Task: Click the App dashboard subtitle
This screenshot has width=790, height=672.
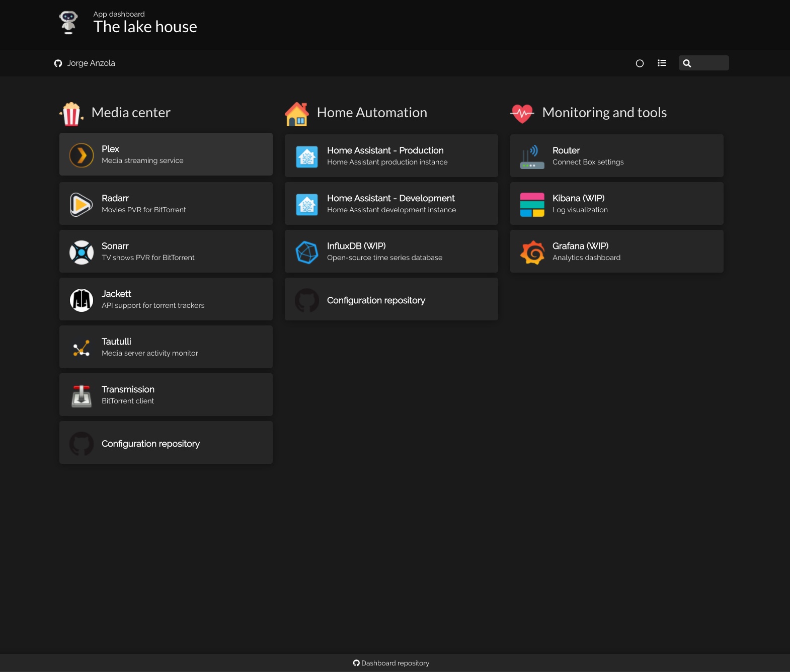Action: pos(119,14)
